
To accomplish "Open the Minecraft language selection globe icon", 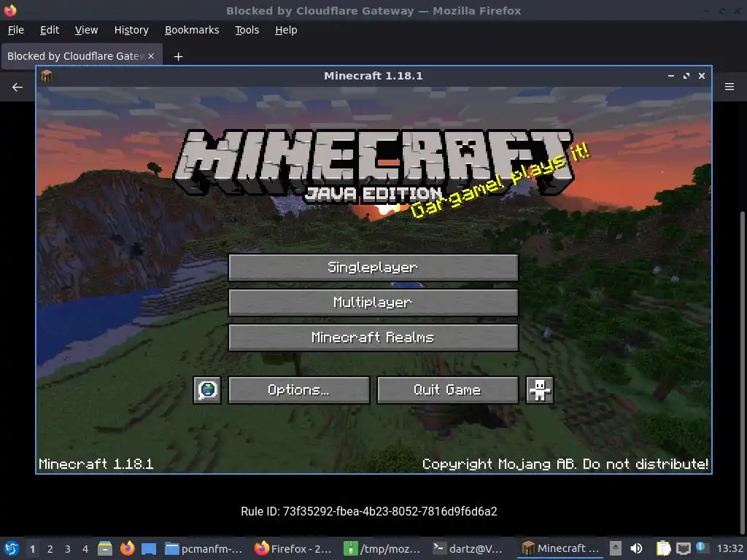I will (207, 390).
